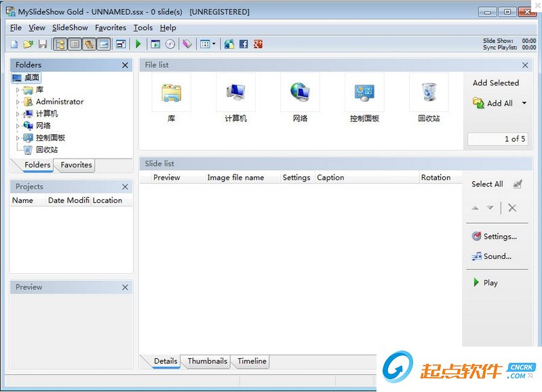This screenshot has height=392, width=542.
Task: Switch to the Favorites tab in the Folders panel
Action: [x=76, y=165]
